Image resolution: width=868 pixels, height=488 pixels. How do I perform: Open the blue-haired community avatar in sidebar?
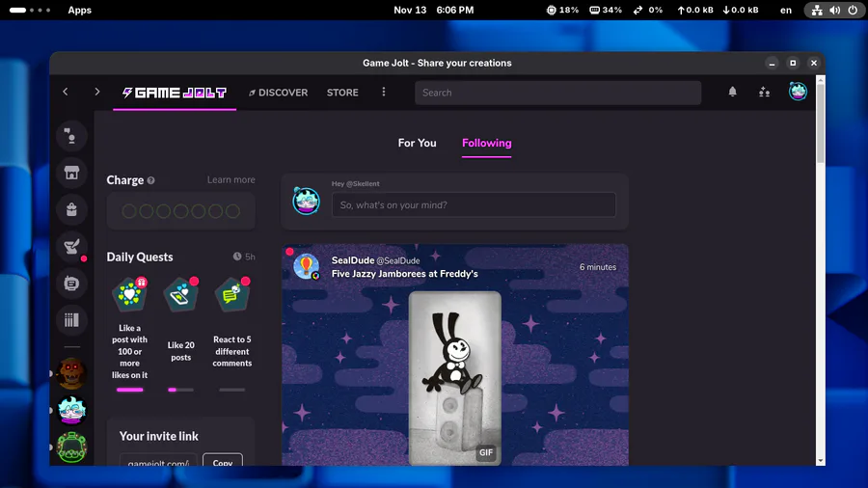click(x=71, y=410)
